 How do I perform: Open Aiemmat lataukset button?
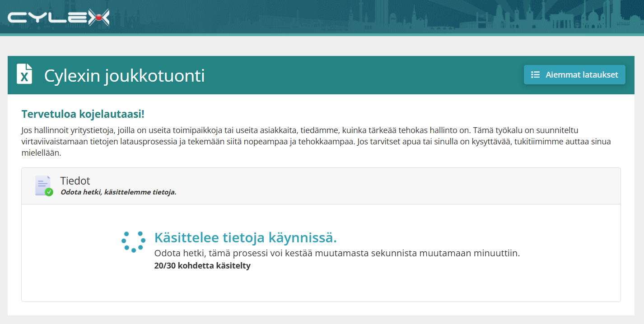click(574, 75)
